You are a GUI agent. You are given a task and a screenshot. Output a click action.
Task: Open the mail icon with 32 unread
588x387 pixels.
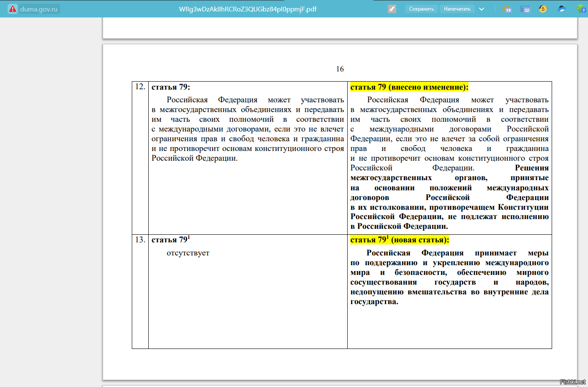[x=525, y=9]
